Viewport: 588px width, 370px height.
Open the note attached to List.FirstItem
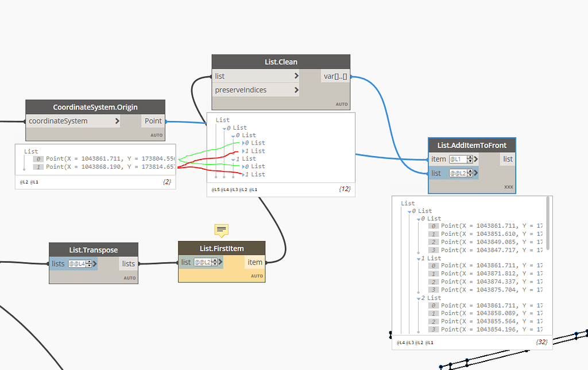(x=221, y=229)
